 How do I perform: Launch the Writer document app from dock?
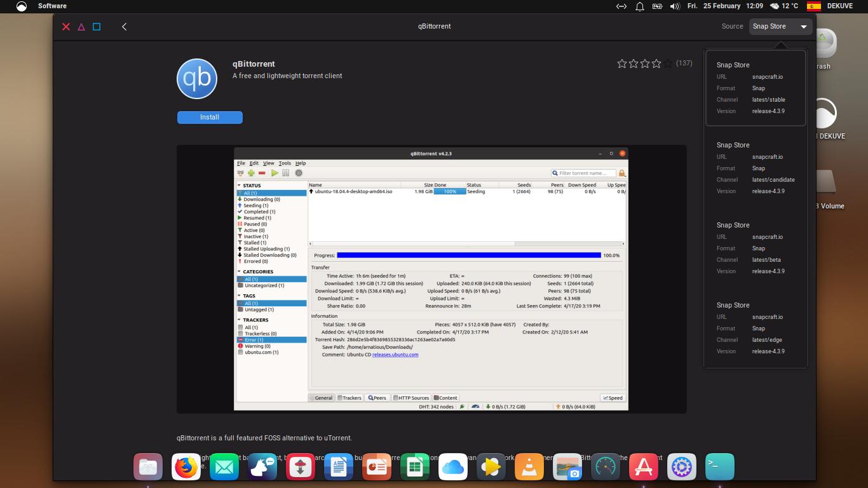339,468
